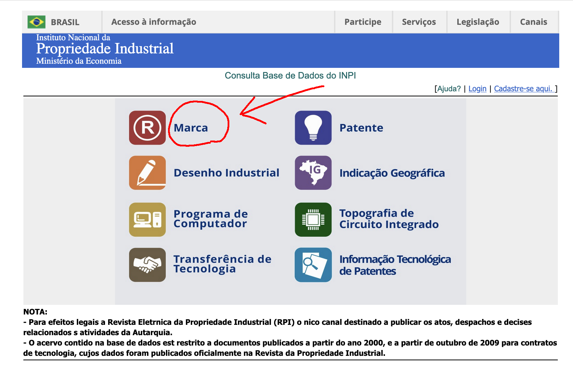573x392 pixels.
Task: Click the Propriedade Industrial header title
Action: click(105, 49)
